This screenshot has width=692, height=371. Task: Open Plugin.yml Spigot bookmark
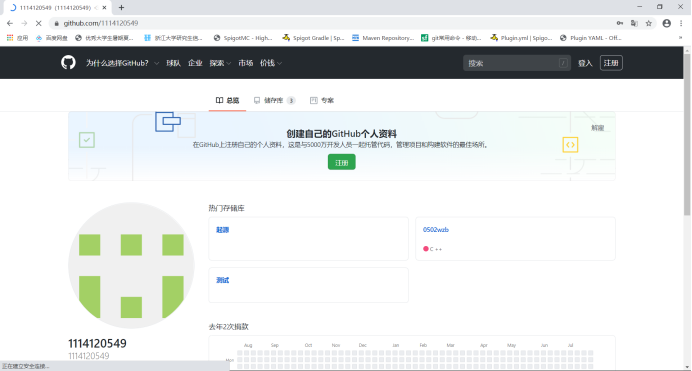click(x=521, y=38)
